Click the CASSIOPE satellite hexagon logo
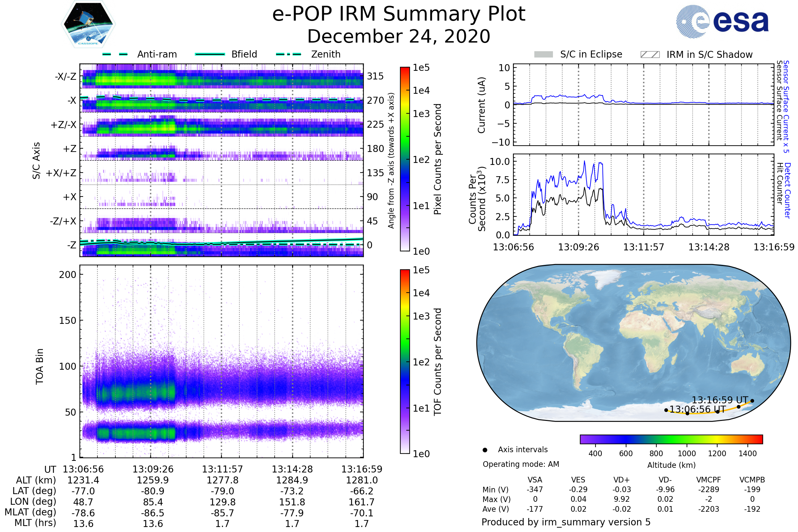The height and width of the screenshot is (532, 798). tap(88, 24)
